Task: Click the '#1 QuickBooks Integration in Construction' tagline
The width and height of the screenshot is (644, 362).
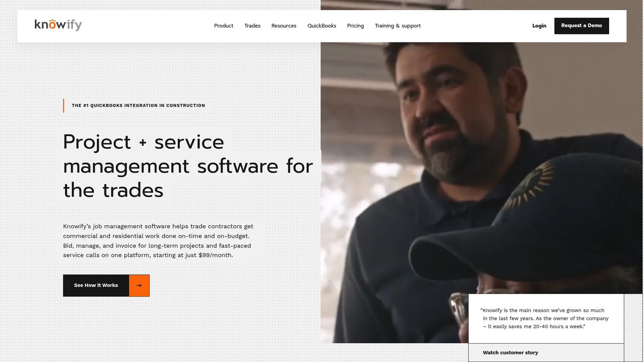Action: (138, 105)
